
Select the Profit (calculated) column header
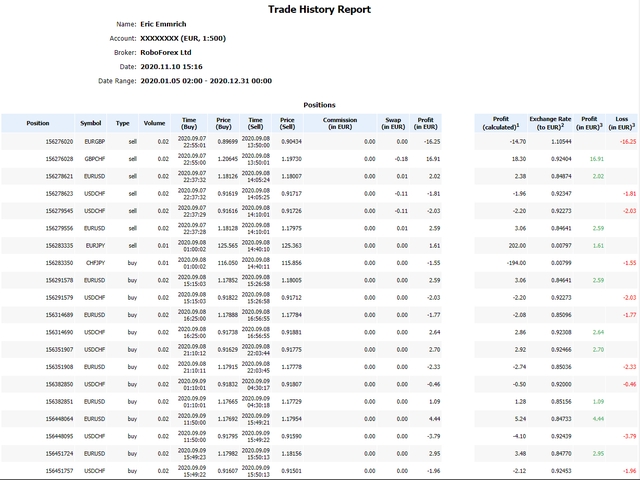click(x=500, y=123)
